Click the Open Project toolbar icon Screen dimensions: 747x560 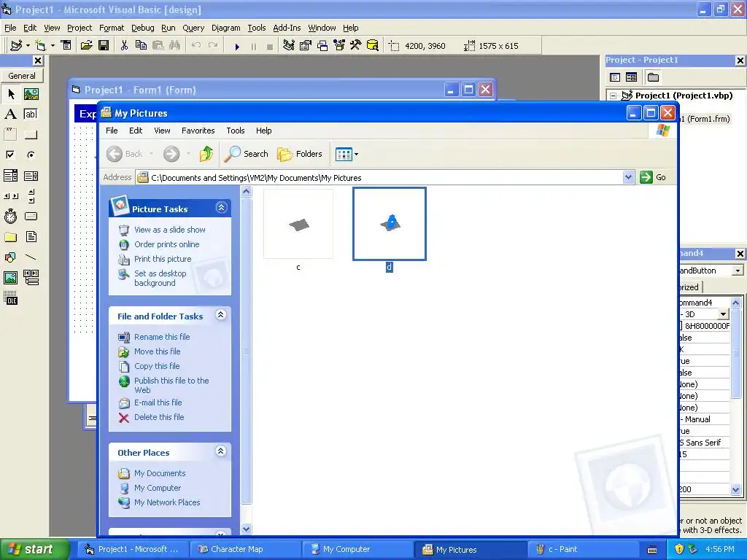pos(86,46)
